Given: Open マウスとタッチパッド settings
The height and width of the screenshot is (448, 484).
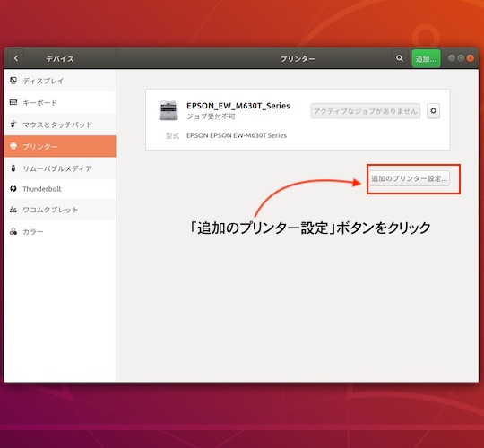Looking at the screenshot, I should (x=60, y=125).
